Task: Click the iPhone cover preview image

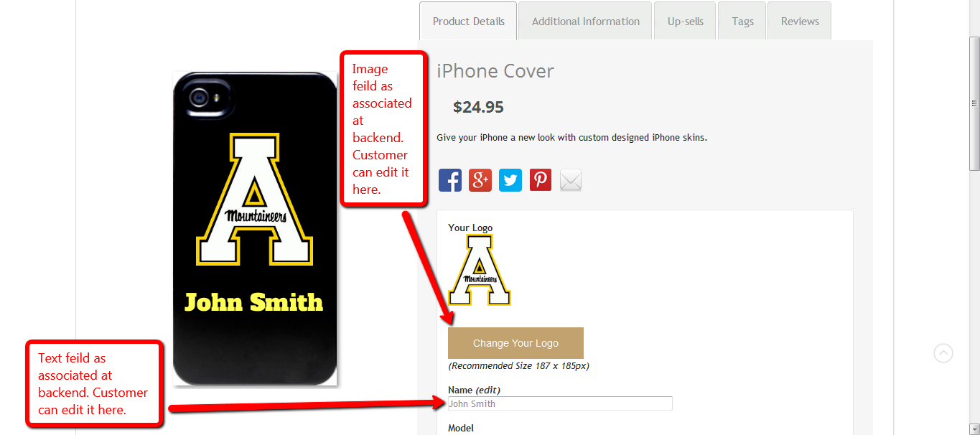Action: (255, 228)
